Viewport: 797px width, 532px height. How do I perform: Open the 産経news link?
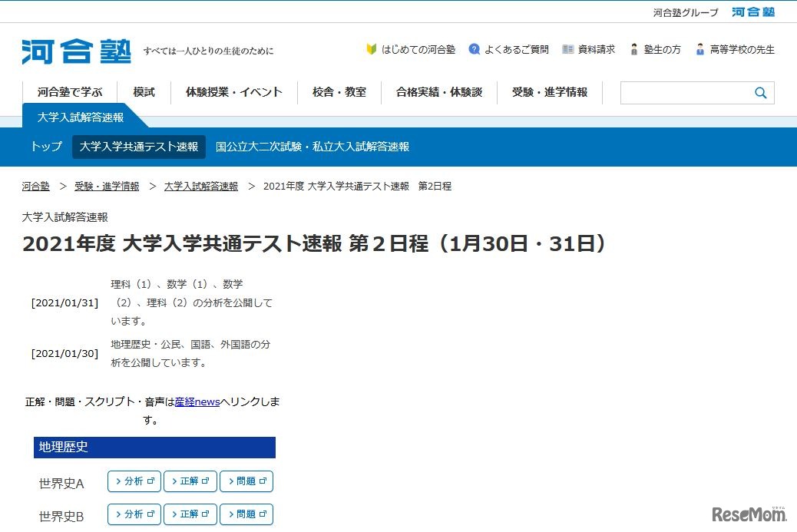coord(197,401)
